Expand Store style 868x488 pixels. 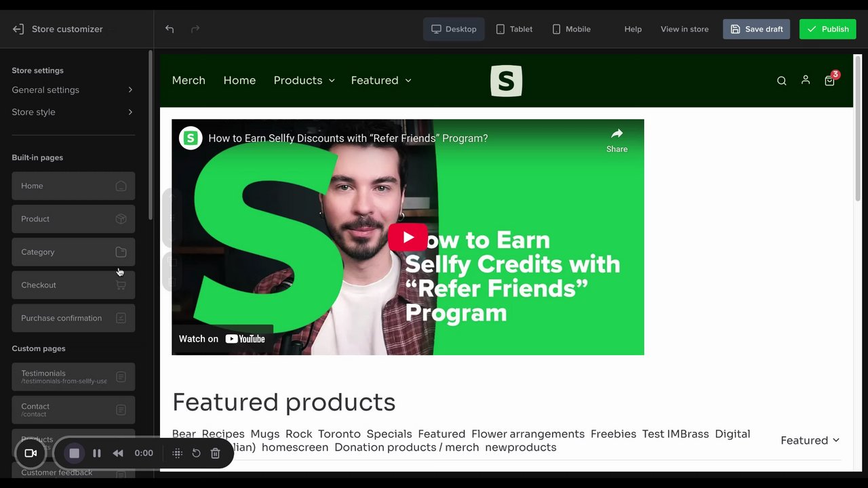[x=73, y=113]
